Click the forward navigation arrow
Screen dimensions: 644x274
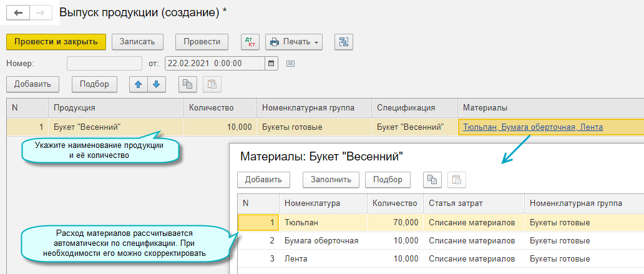point(39,12)
